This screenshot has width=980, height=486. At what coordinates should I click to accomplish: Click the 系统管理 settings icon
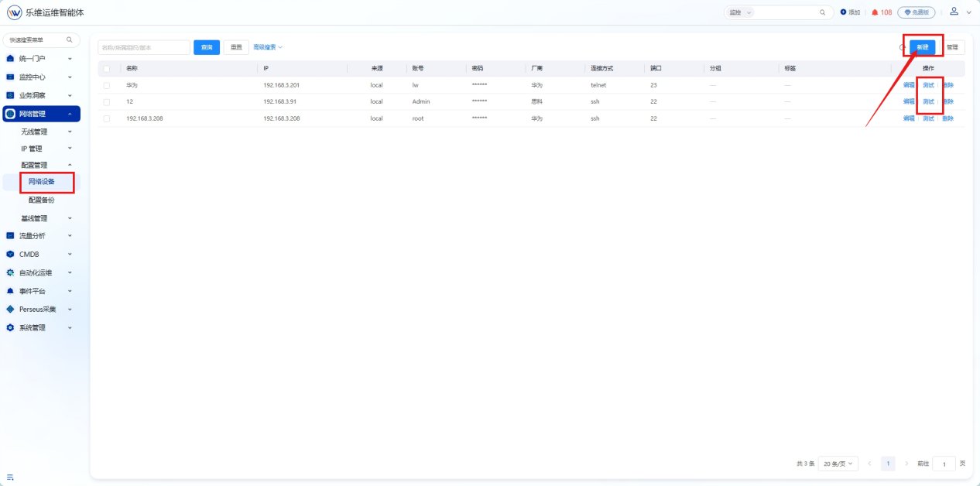click(10, 327)
